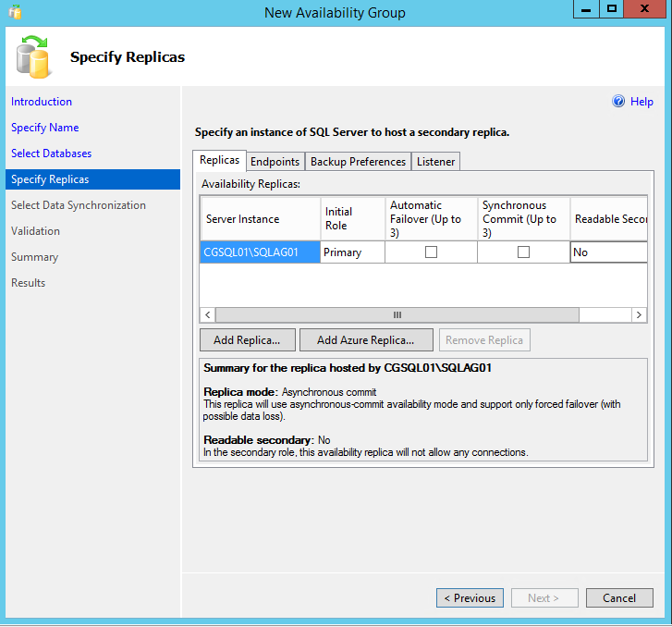Click the Add Replica... button
Screen dimensions: 672x627
click(248, 340)
